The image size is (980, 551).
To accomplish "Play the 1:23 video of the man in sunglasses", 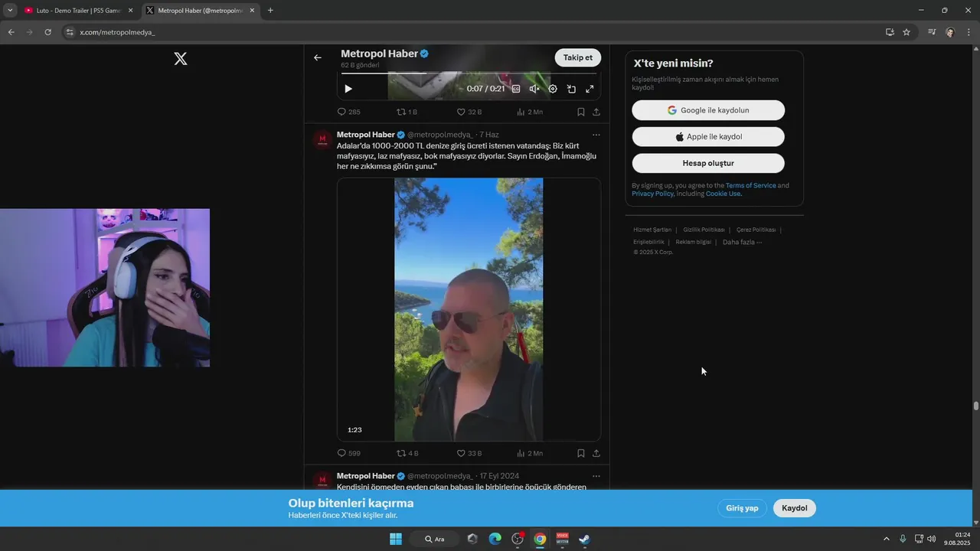I will click(469, 309).
